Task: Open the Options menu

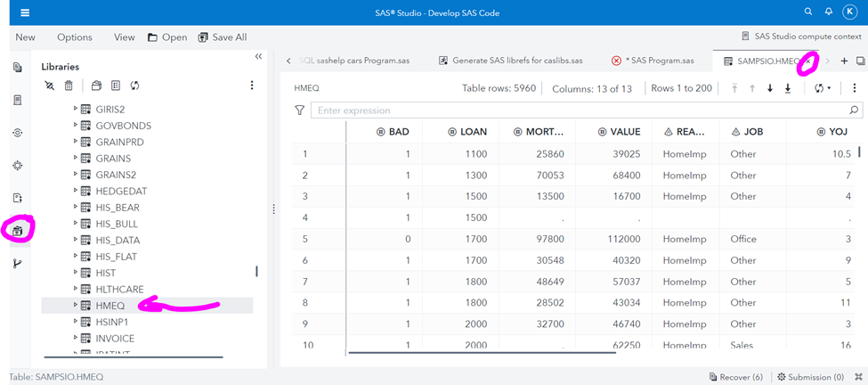Action: tap(75, 37)
